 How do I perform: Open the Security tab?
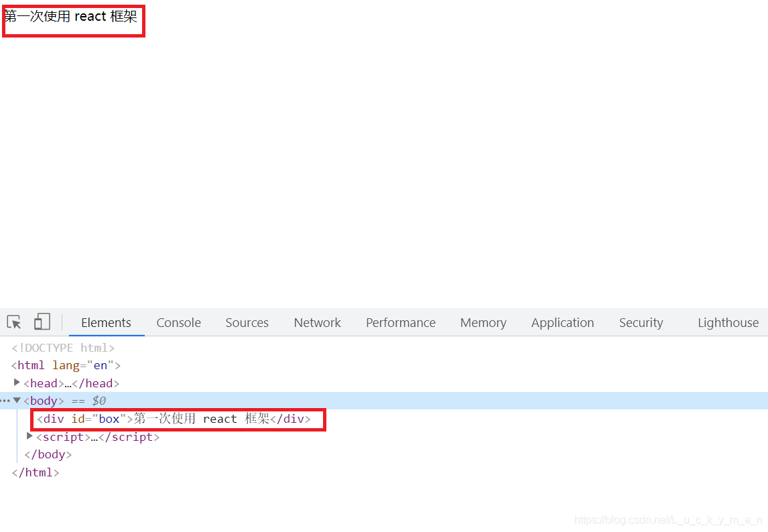click(x=641, y=323)
